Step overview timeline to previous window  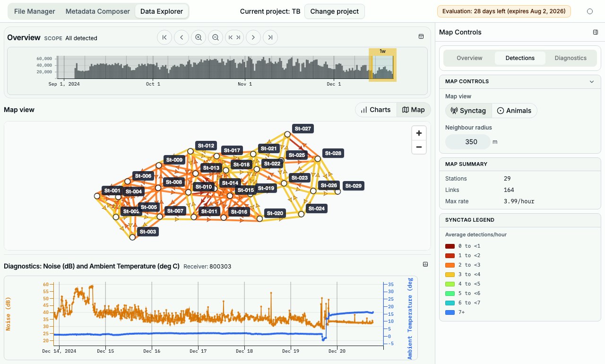pos(181,37)
